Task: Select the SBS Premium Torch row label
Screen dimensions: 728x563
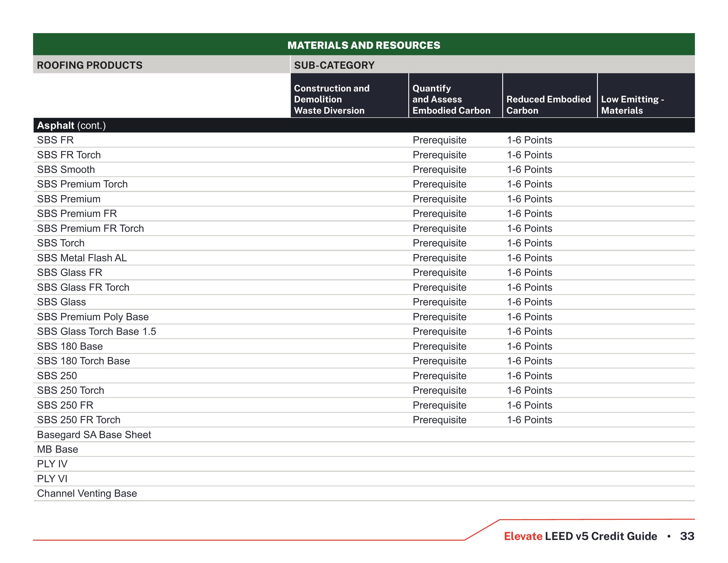Action: (82, 184)
